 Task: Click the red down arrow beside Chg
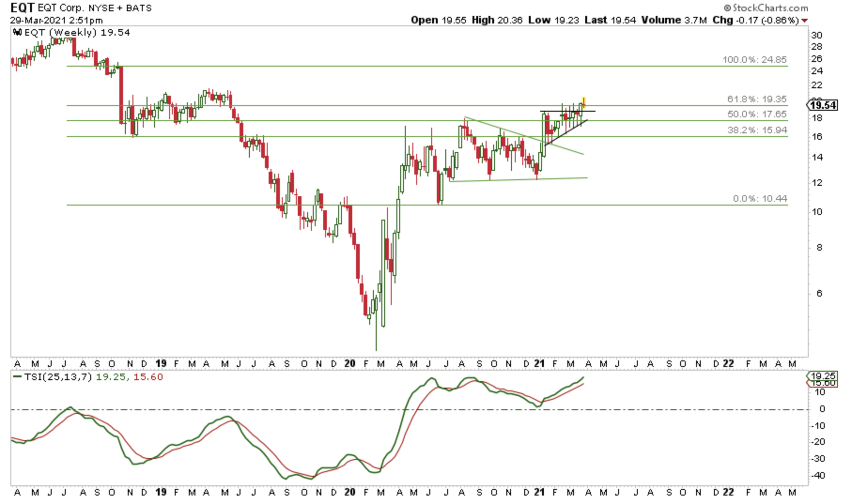click(805, 21)
